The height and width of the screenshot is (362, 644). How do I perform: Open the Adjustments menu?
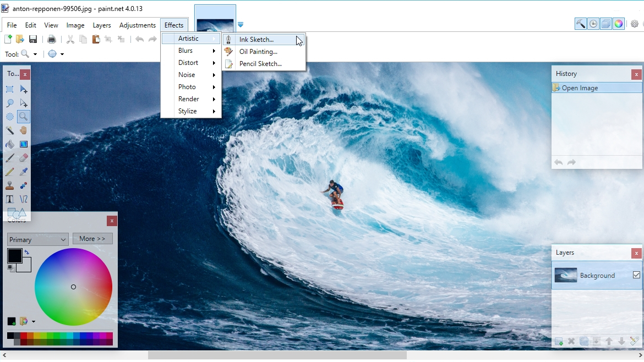click(x=138, y=25)
